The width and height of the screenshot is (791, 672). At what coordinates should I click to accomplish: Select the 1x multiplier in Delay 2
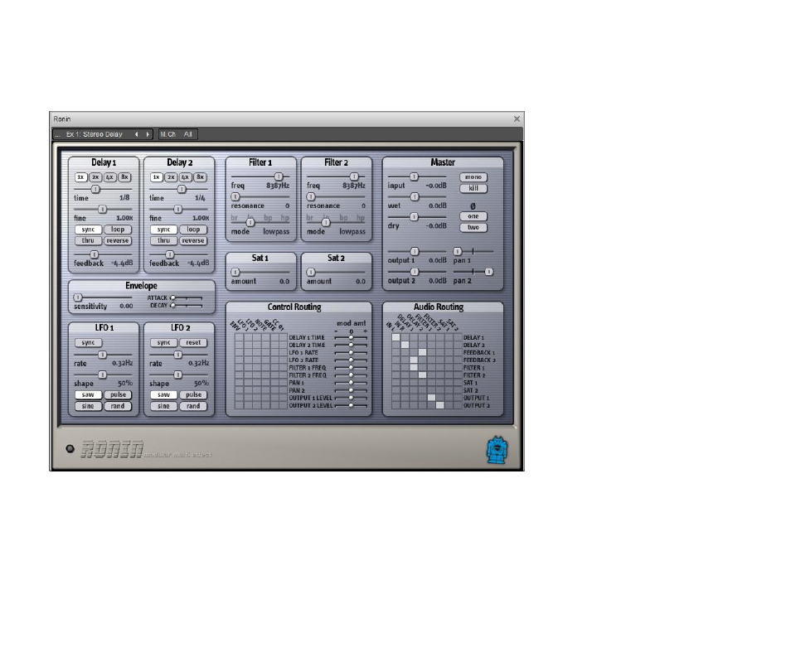tap(157, 177)
